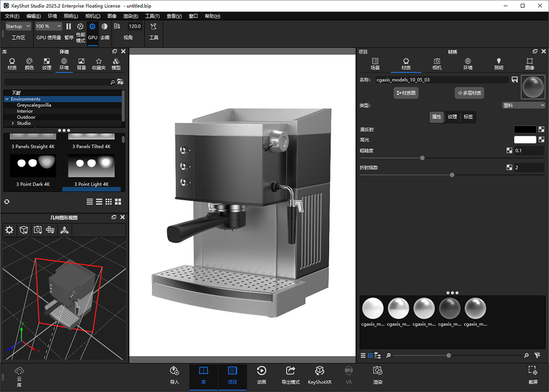Open the Startup workspace dropdown
Screen dimensions: 549x392
click(18, 27)
